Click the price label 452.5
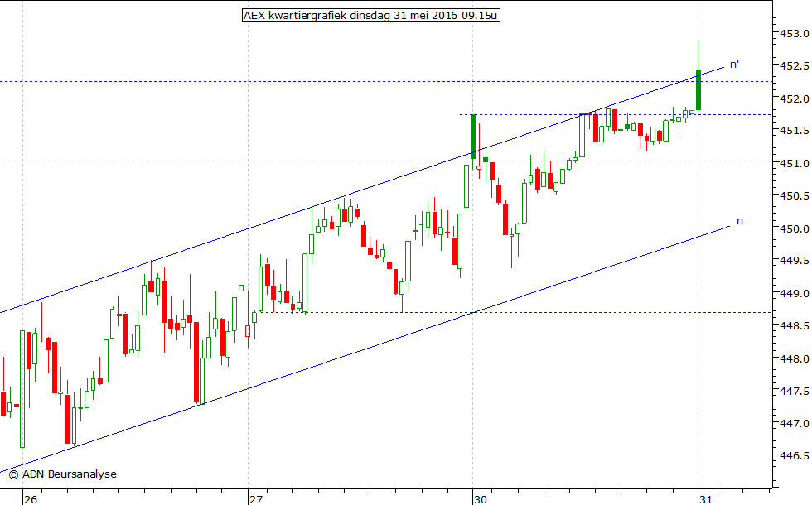The image size is (812, 505). pos(795,66)
